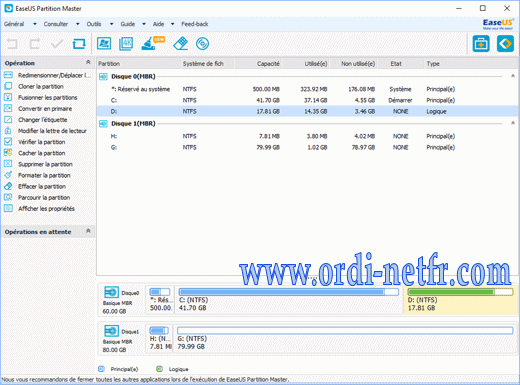Open the 4K alignment toolbar icon

coord(126,44)
